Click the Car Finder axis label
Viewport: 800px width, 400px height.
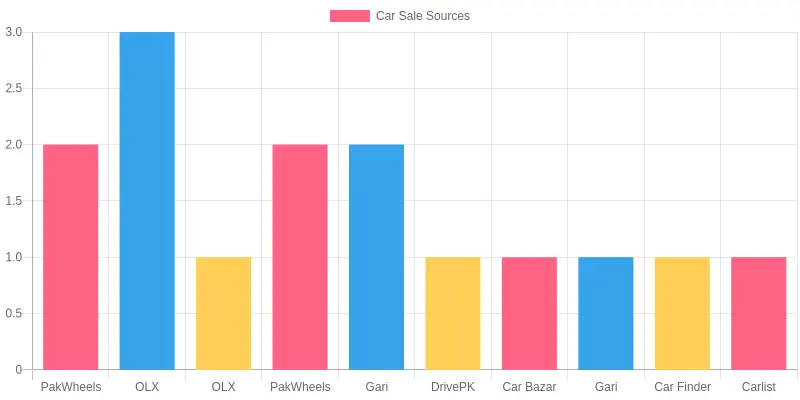point(682,387)
